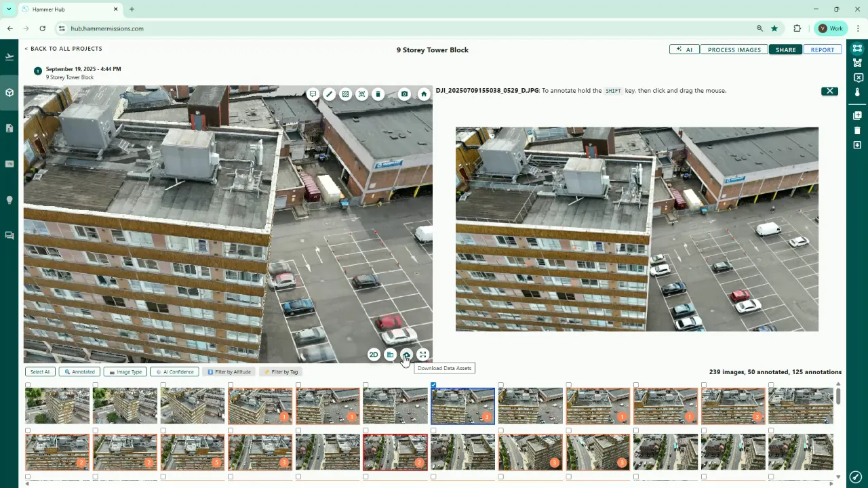
Task: Check the red-bordered thumbnail's checkbox
Action: (x=367, y=430)
